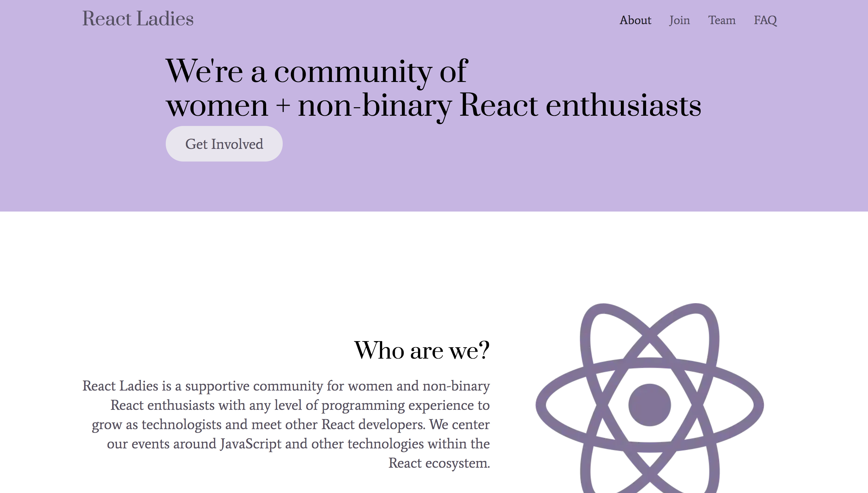Navigate to the FAQ page link
Image resolution: width=868 pixels, height=493 pixels.
765,20
